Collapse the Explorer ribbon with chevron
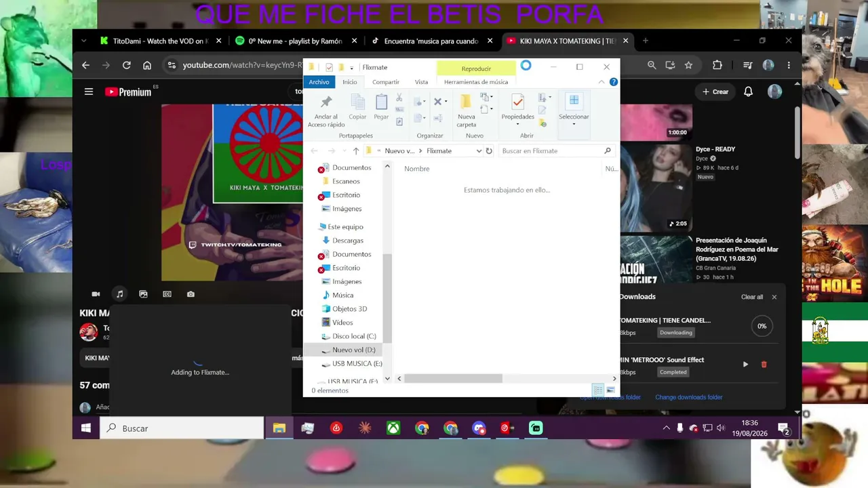The image size is (868, 488). (601, 82)
